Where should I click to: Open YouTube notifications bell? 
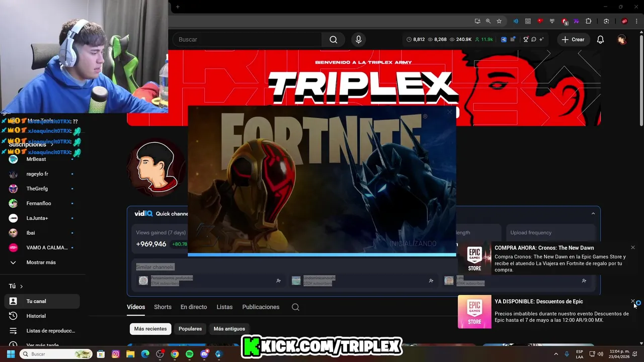tap(600, 39)
